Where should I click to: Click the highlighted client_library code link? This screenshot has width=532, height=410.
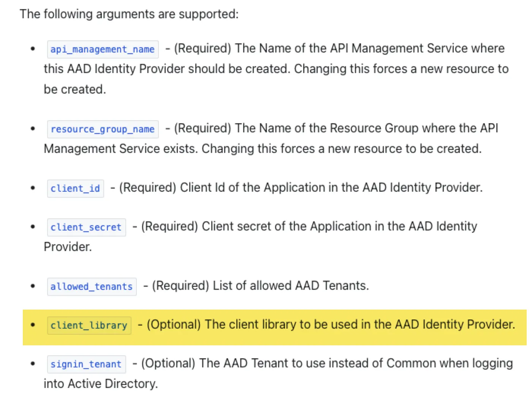coord(89,326)
